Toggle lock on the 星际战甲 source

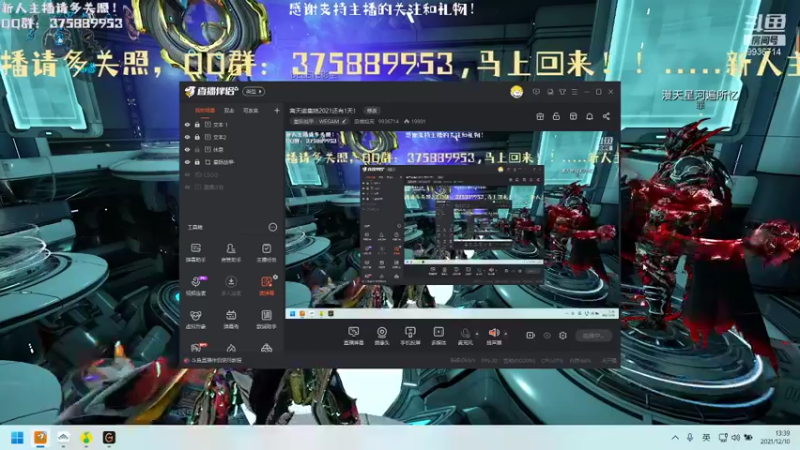pyautogui.click(x=197, y=162)
